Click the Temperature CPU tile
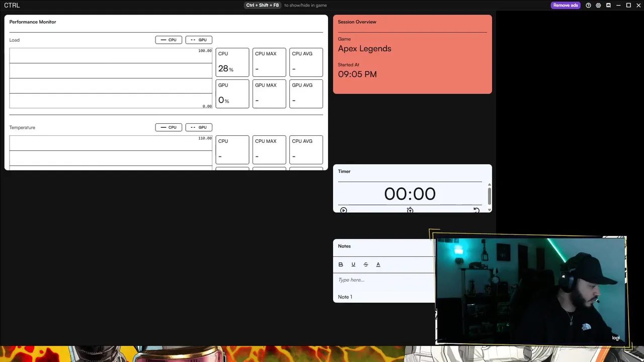This screenshot has width=644, height=362. (x=232, y=150)
